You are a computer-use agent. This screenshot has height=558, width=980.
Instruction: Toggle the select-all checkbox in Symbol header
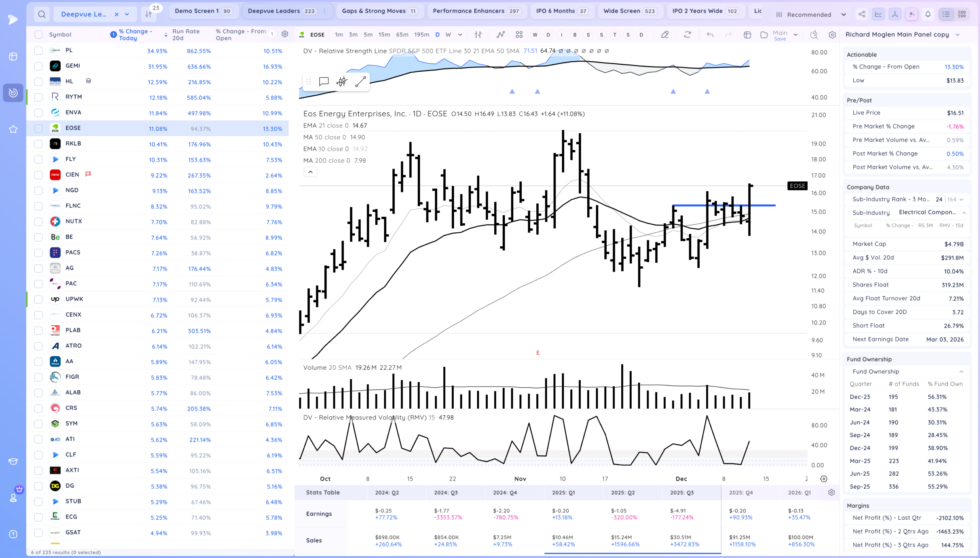click(38, 34)
